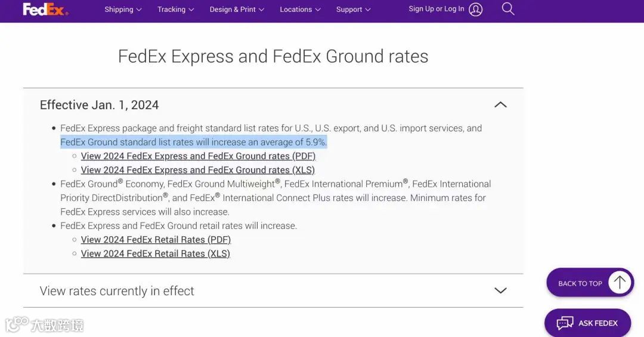Open 2024 Express and Ground rates XLS
Screen dimensions: 644x337
tap(197, 170)
